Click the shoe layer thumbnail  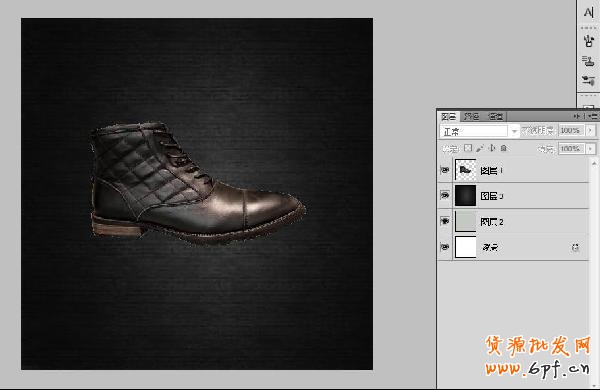point(466,170)
